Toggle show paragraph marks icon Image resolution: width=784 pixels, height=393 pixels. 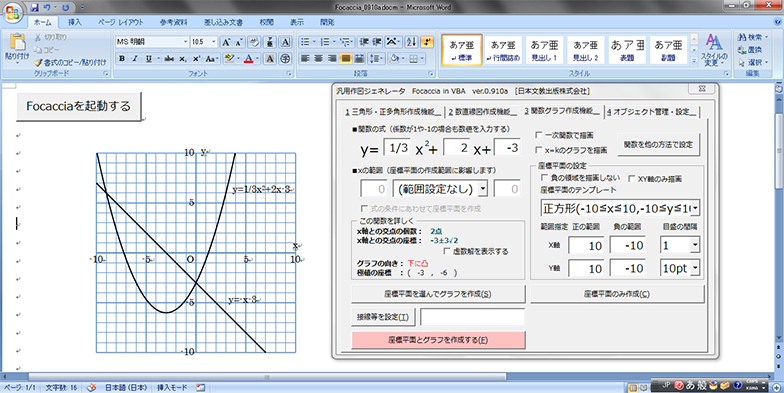[x=427, y=42]
